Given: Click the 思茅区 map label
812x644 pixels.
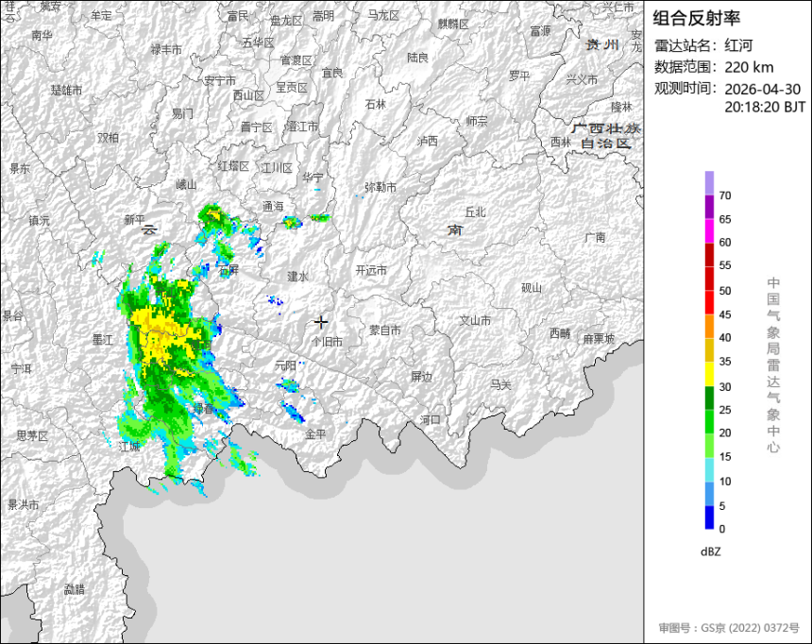Looking at the screenshot, I should [x=32, y=435].
